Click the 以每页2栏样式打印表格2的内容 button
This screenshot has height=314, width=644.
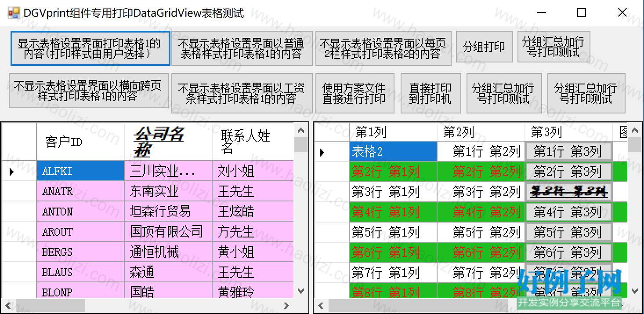(x=384, y=48)
